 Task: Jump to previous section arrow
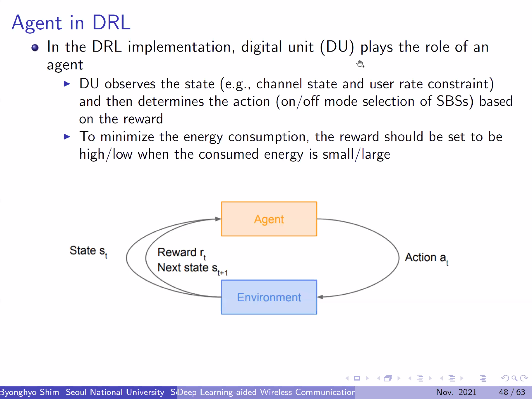pos(441,378)
